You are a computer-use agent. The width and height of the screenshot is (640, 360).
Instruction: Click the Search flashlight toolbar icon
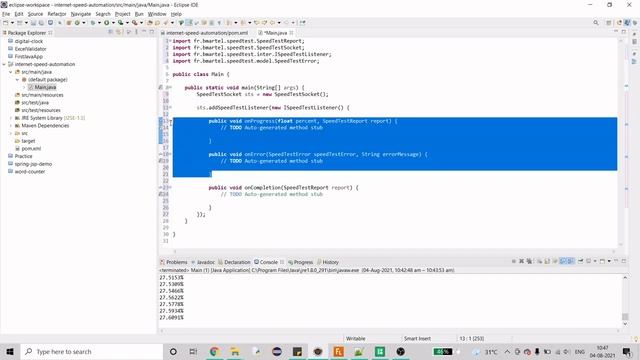pyautogui.click(x=165, y=23)
